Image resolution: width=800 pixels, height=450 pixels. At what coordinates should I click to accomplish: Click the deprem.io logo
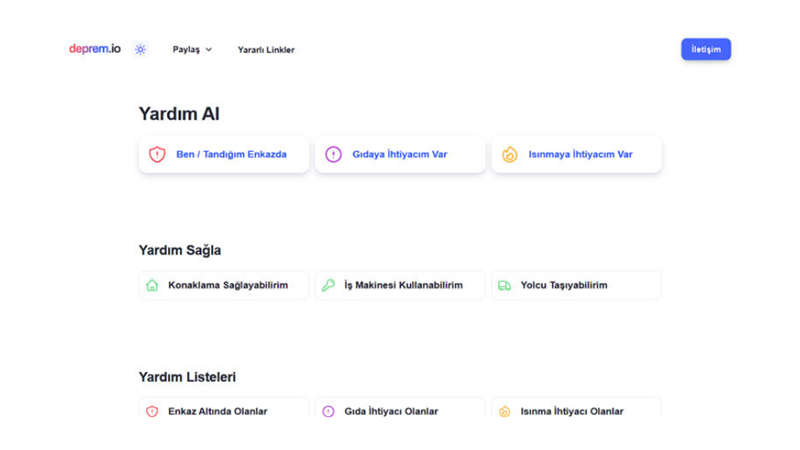tap(95, 48)
